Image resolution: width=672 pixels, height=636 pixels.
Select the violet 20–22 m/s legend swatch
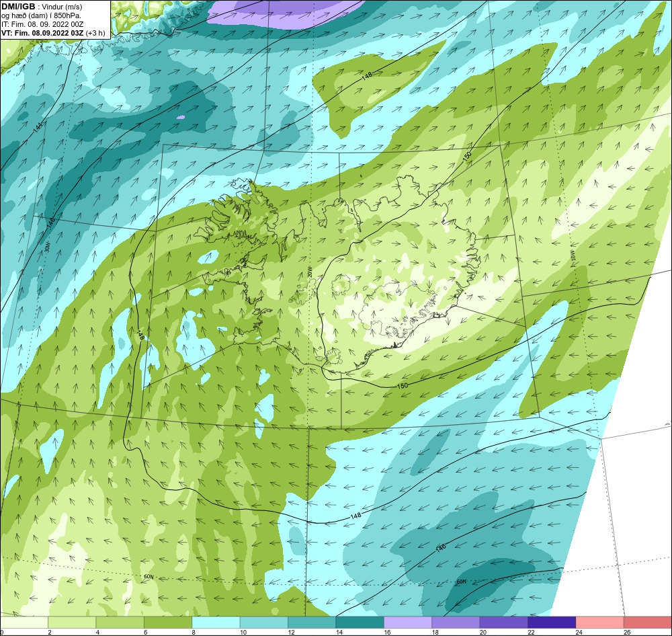pyautogui.click(x=504, y=623)
